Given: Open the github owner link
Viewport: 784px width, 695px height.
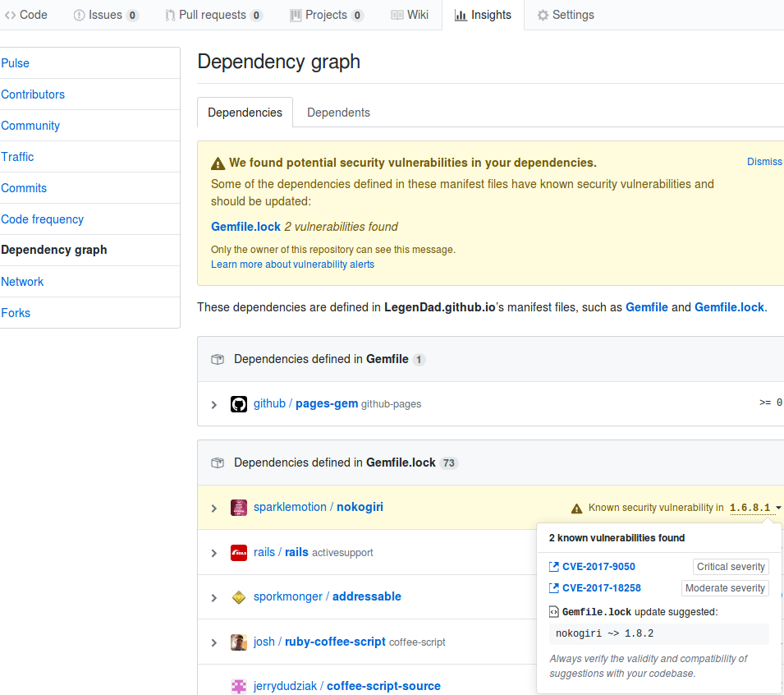Looking at the screenshot, I should click(269, 403).
